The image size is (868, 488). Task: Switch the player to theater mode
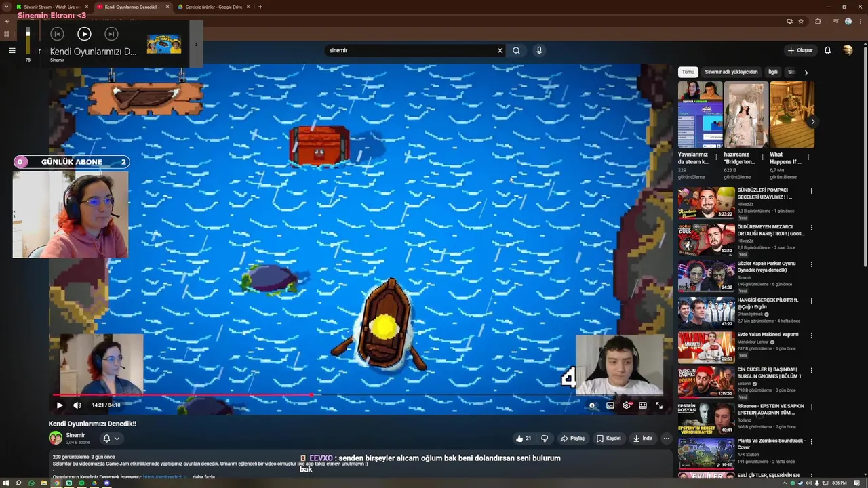(x=643, y=405)
